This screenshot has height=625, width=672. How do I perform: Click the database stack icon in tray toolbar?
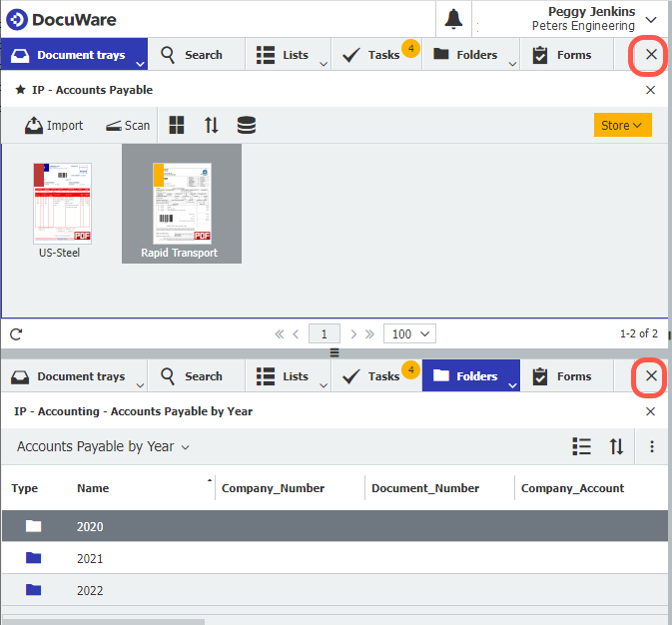click(246, 125)
